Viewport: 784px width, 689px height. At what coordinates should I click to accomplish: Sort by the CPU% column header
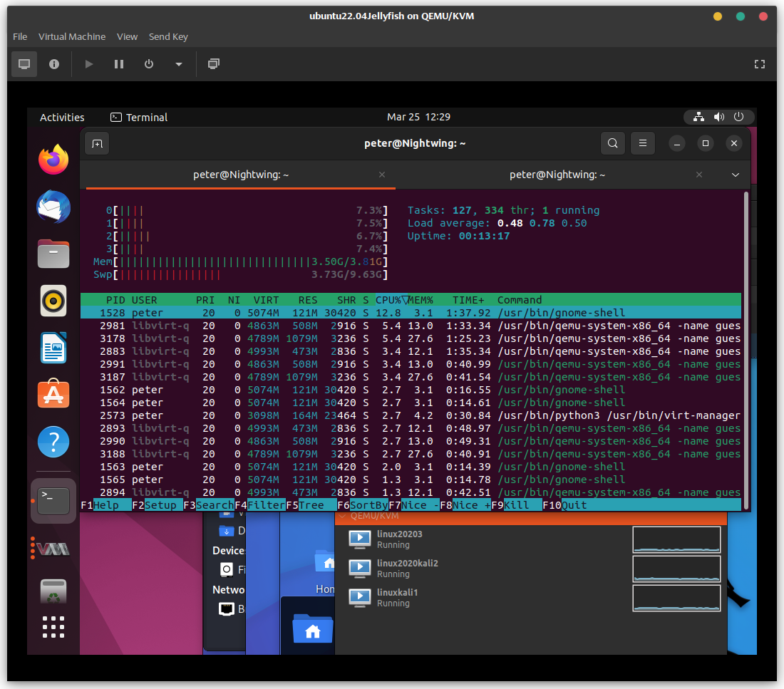(388, 300)
